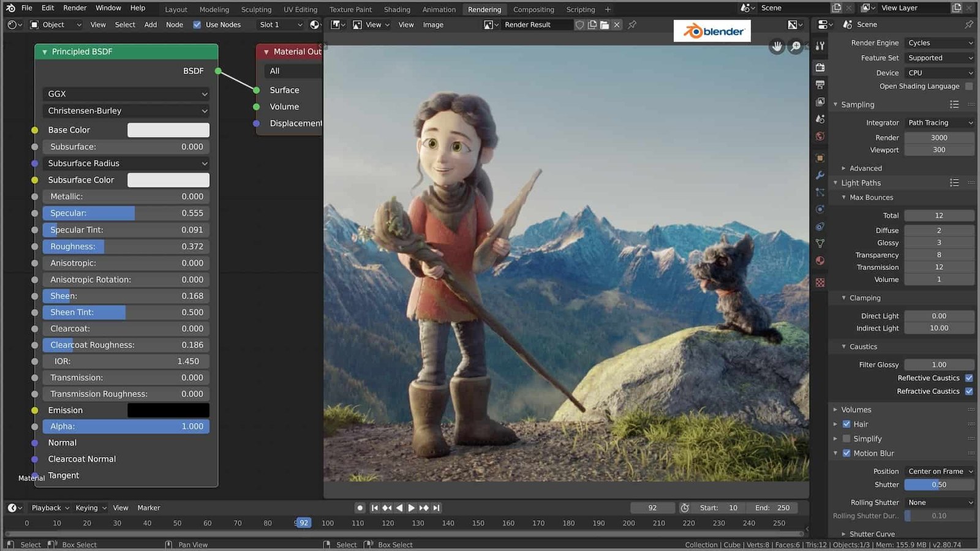Open the Particles properties tab

click(820, 192)
